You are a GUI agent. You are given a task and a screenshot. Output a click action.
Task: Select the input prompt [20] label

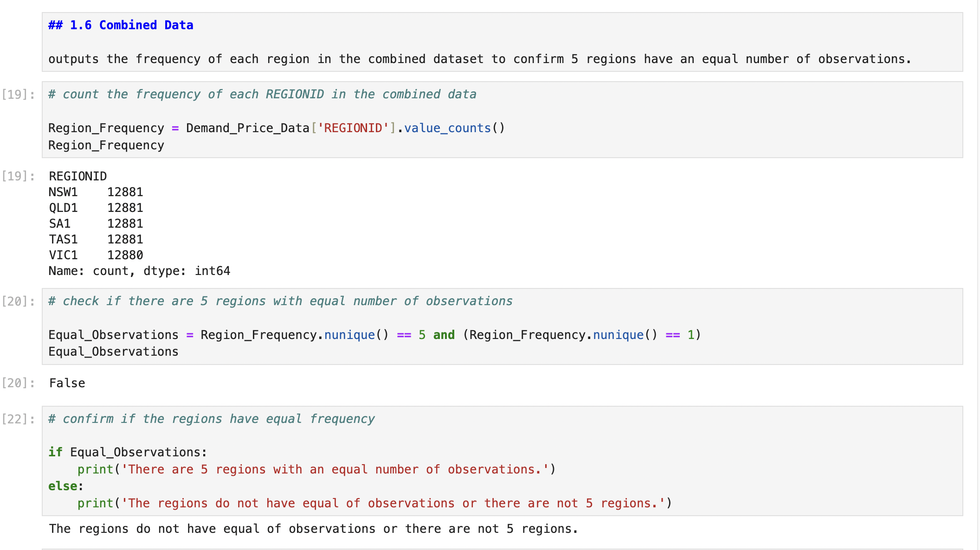[x=18, y=301]
